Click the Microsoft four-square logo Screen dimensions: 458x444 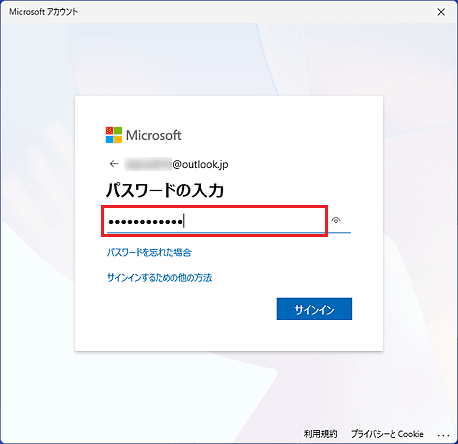coord(114,135)
